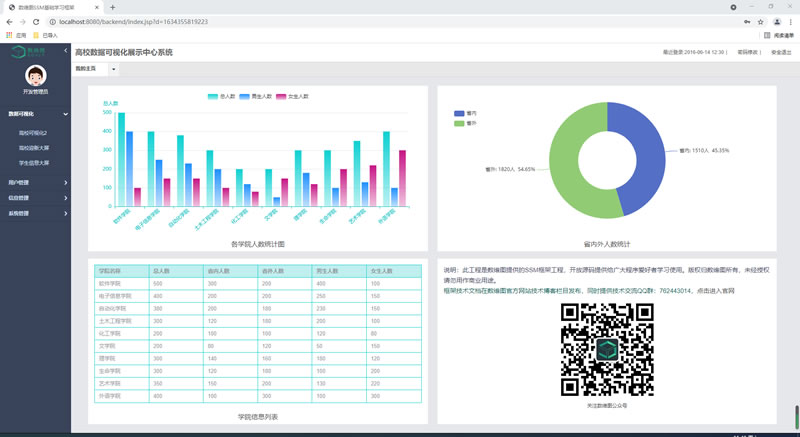Click the 各学院人数统计图 chart title
The image size is (800, 437).
pos(258,244)
